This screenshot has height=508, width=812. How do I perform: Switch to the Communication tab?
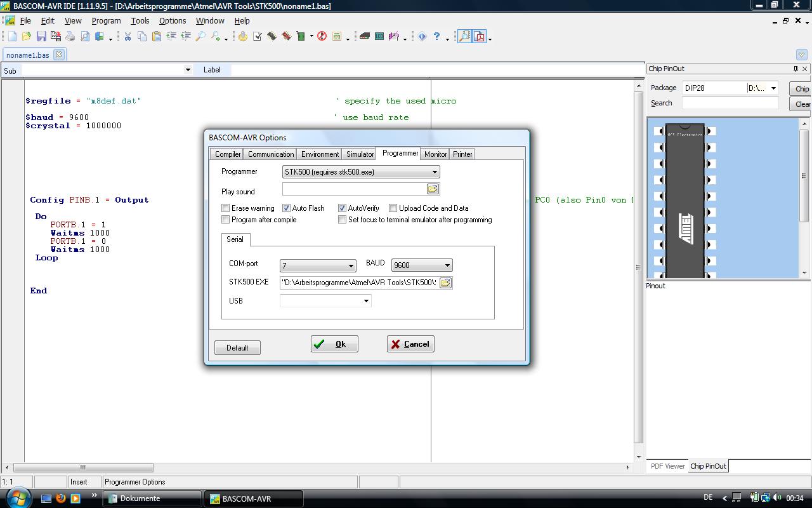pos(271,154)
